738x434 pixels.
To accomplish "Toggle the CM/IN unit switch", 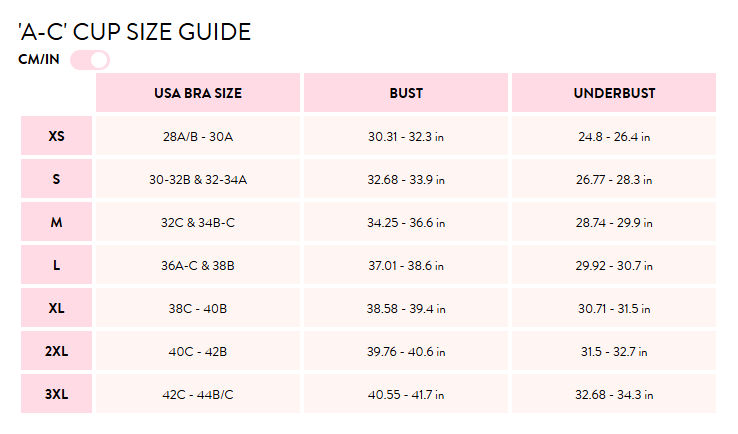I will [90, 60].
